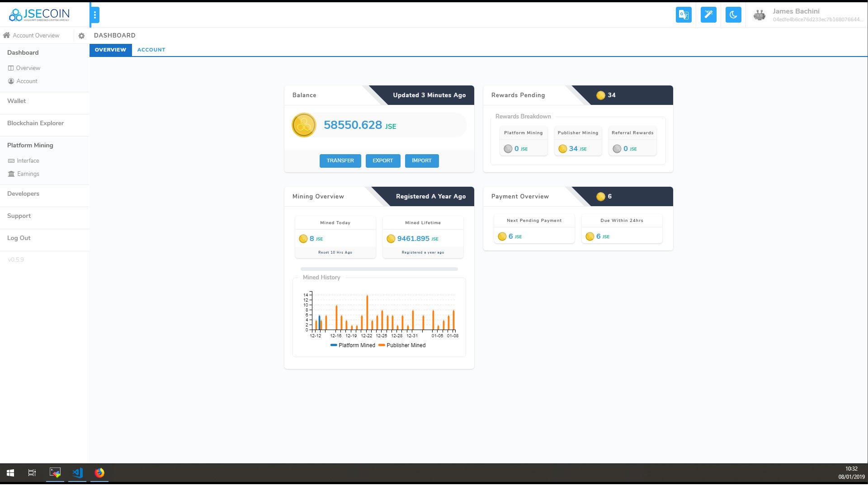
Task: Click the large gold JSE balance coin
Action: coord(304,125)
